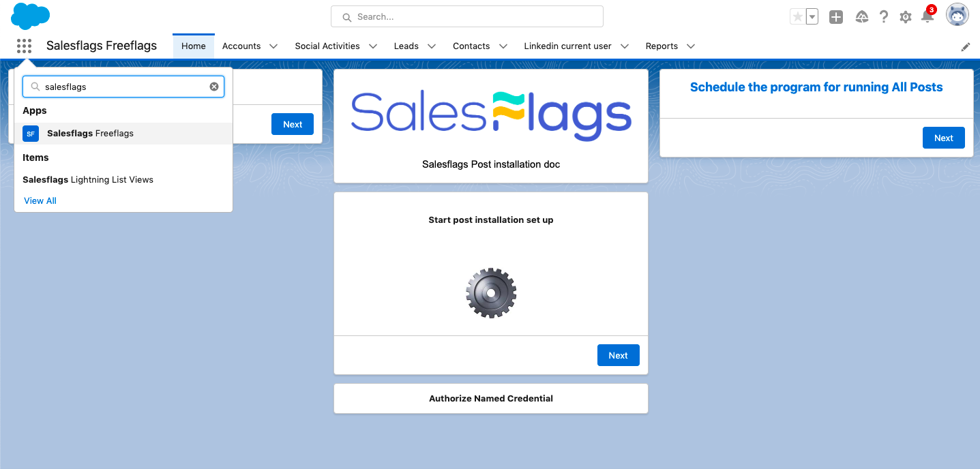Click the View All link
The image size is (980, 469).
40,200
